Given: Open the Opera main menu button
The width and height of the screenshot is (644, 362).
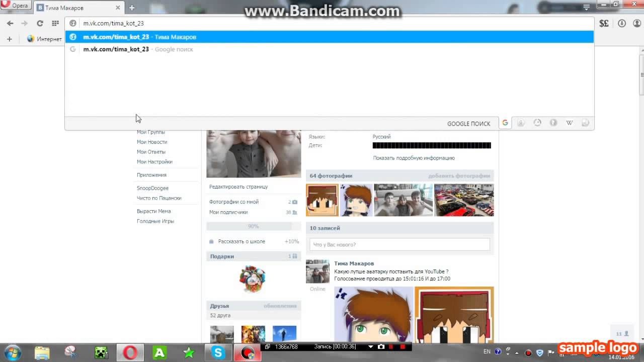Looking at the screenshot, I should (x=16, y=6).
